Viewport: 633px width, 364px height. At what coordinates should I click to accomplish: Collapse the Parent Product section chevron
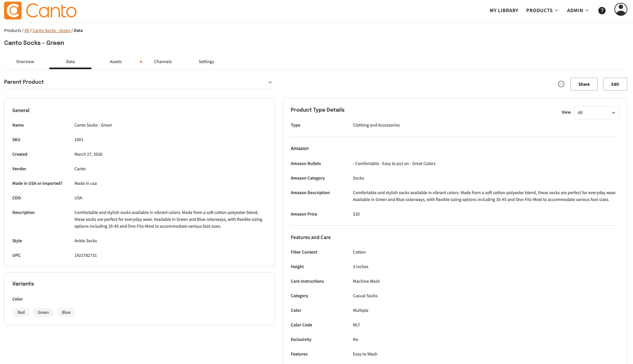coord(270,82)
